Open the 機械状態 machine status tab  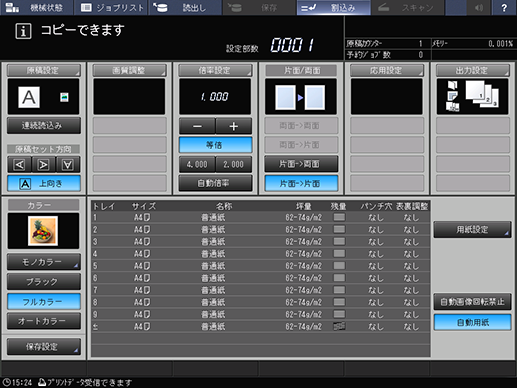tap(37, 7)
